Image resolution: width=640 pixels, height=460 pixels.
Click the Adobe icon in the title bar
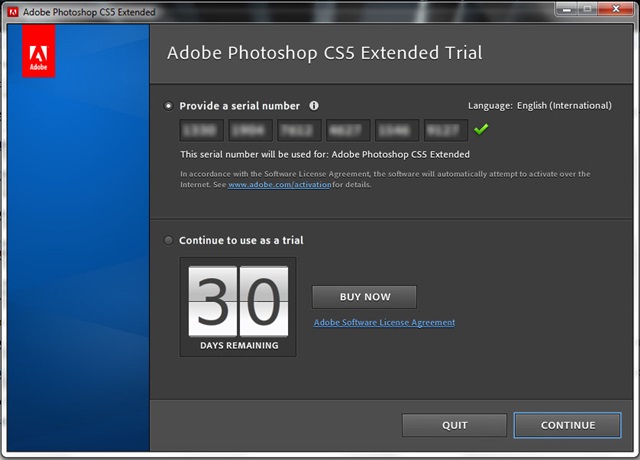tap(13, 12)
